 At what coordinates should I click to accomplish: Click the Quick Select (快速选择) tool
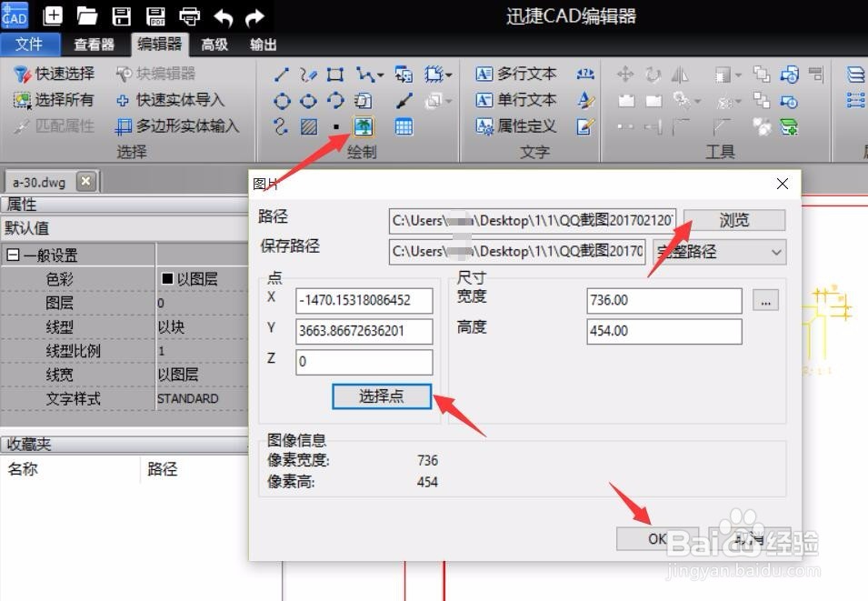tap(54, 74)
